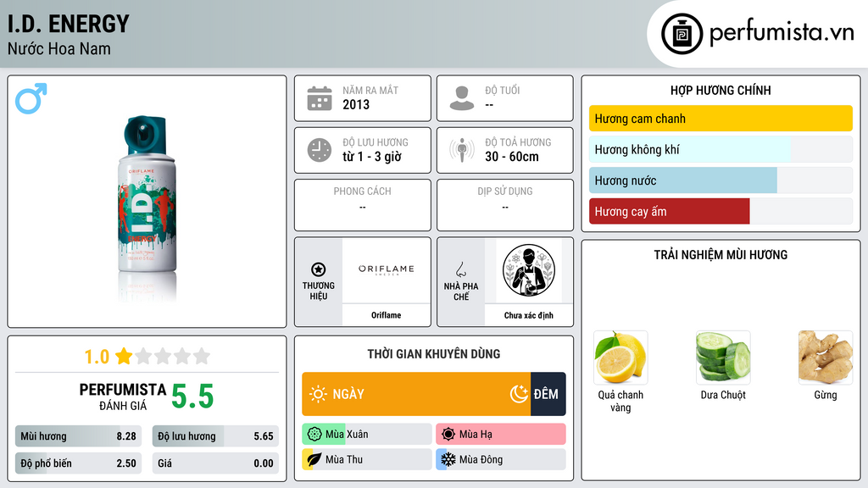The image size is (868, 488).
Task: Click the I.D. ENERGY title
Action: pyautogui.click(x=68, y=25)
